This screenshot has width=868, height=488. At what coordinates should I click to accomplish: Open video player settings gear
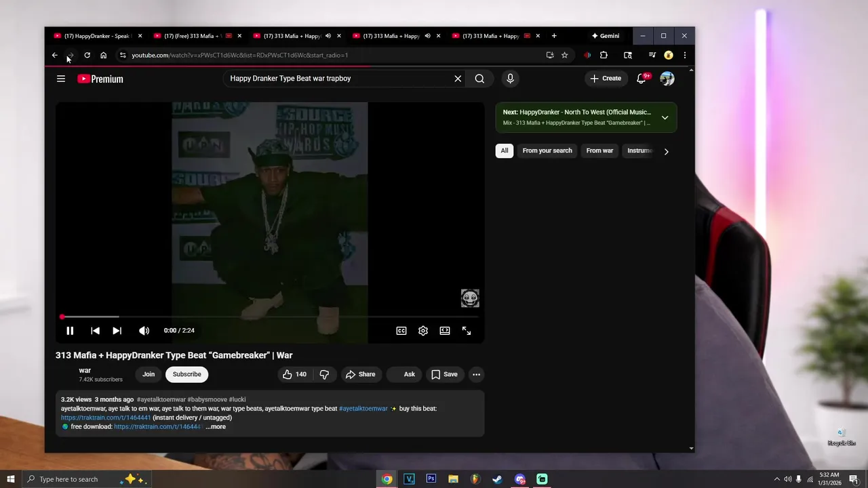click(x=423, y=331)
